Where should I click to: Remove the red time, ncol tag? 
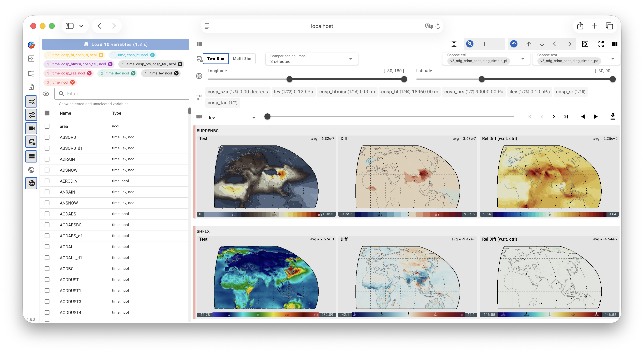(x=73, y=82)
